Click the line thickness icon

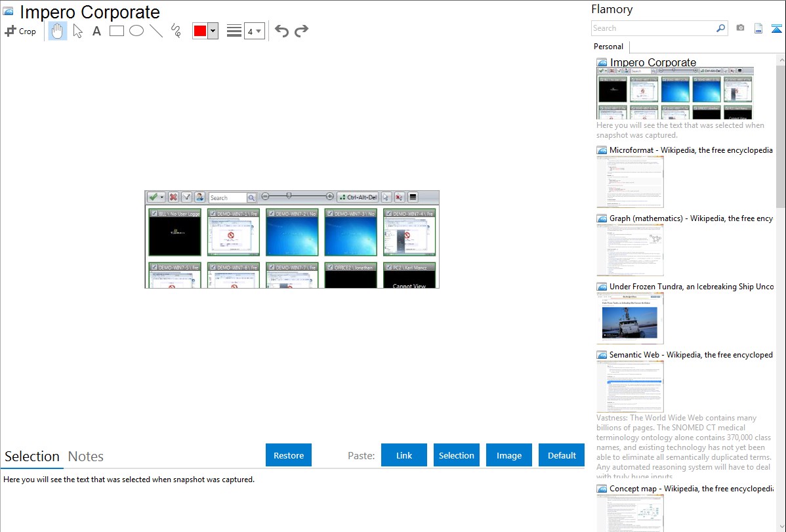234,31
